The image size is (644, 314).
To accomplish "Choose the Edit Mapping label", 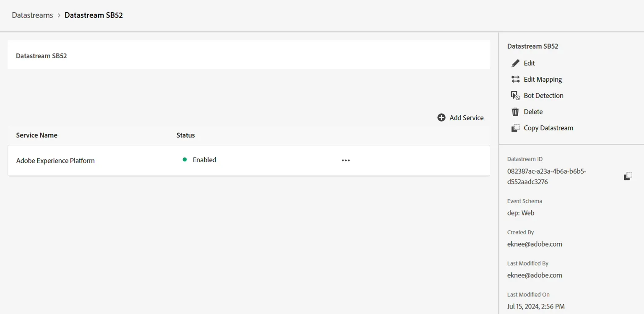I will point(543,79).
